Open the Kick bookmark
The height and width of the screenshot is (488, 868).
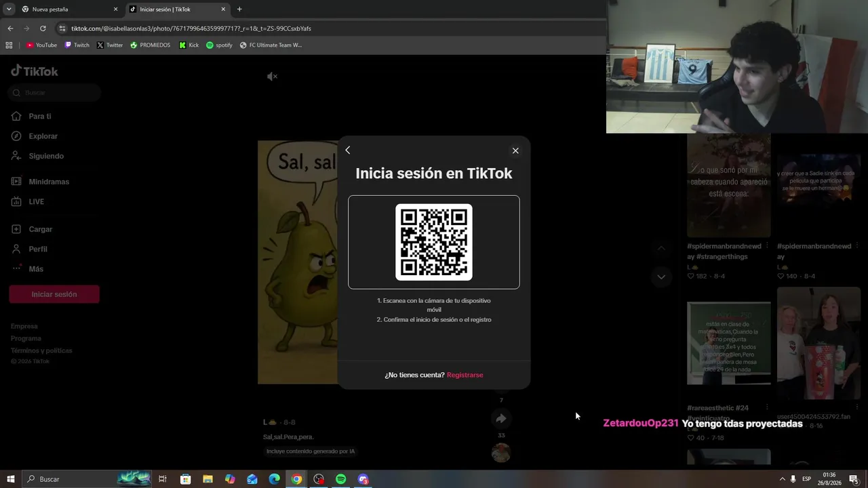(189, 45)
